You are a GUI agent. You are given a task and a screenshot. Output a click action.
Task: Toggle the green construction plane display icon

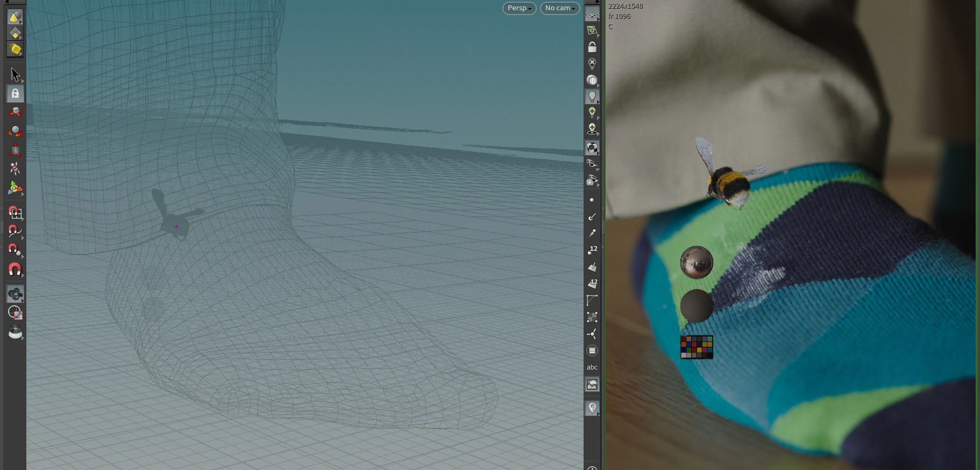(592, 31)
